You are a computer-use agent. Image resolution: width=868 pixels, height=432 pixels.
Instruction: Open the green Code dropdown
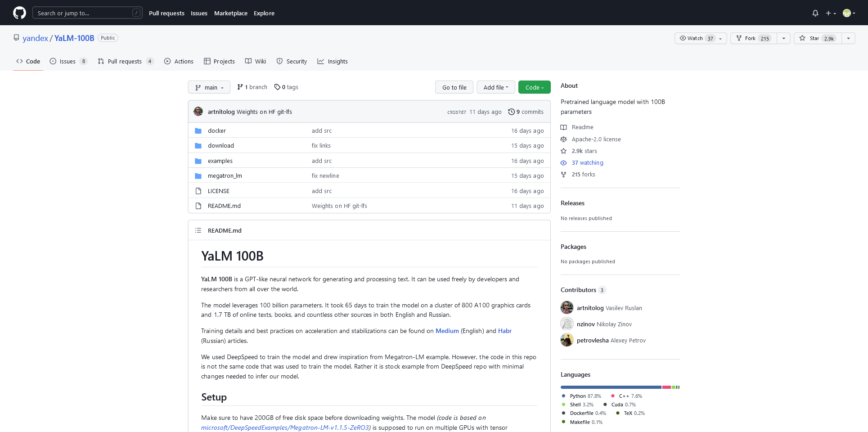click(x=535, y=87)
